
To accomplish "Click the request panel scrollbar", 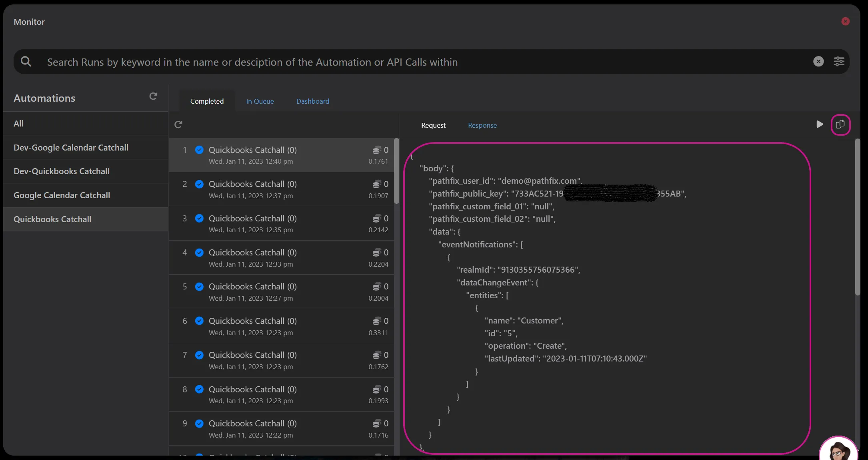I will (857, 217).
